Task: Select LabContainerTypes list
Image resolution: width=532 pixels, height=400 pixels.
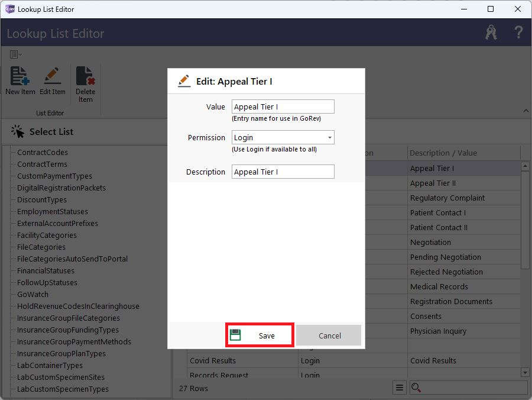Action: [50, 366]
